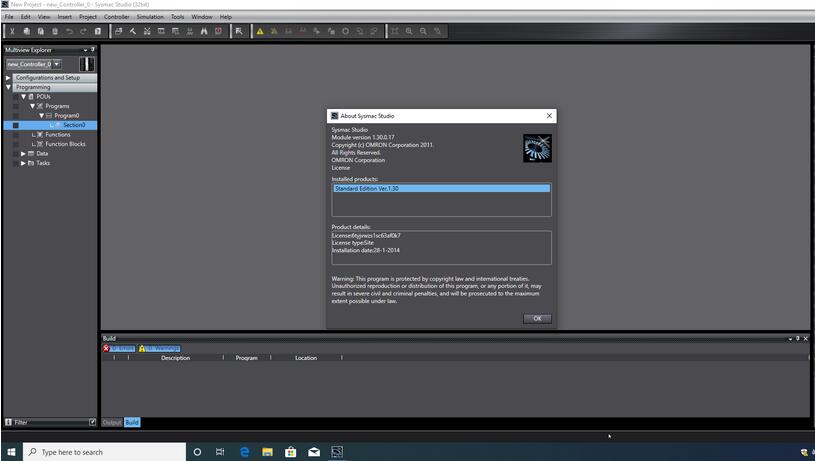Image resolution: width=815 pixels, height=461 pixels.
Task: Click the Delete trash toolbar icon
Action: (x=55, y=31)
